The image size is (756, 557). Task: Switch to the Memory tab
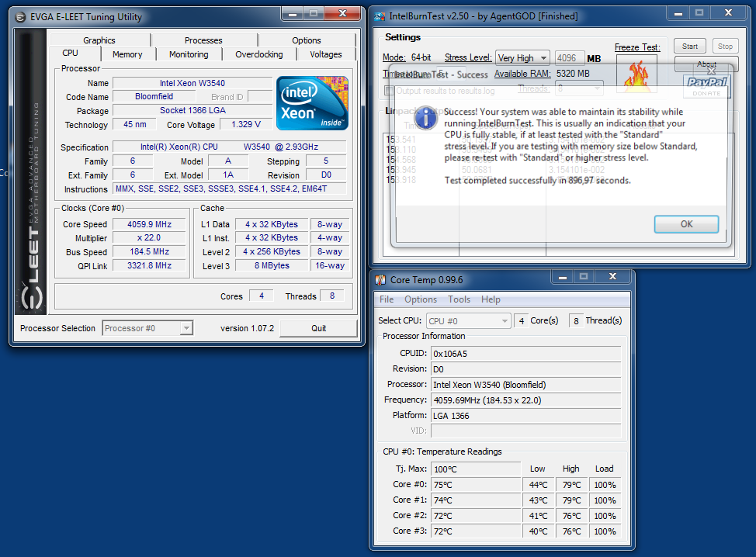[127, 54]
